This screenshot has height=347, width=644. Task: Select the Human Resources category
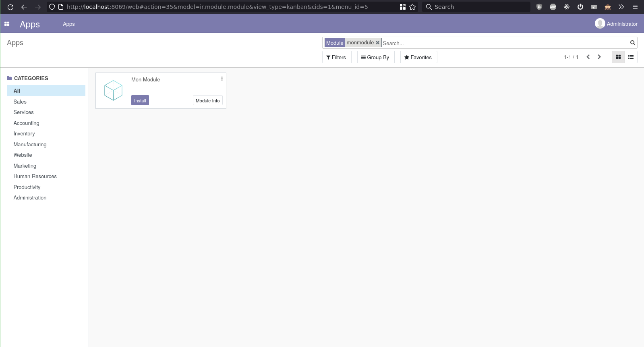point(35,177)
